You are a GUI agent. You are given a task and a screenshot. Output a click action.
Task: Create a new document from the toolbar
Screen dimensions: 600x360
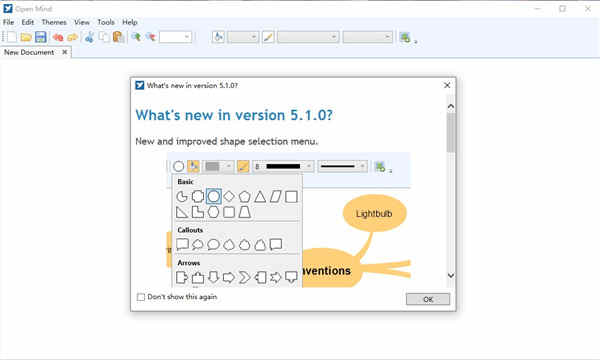pyautogui.click(x=12, y=37)
